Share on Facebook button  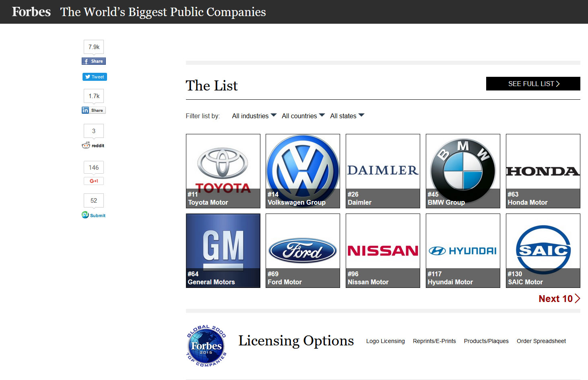[x=94, y=61]
